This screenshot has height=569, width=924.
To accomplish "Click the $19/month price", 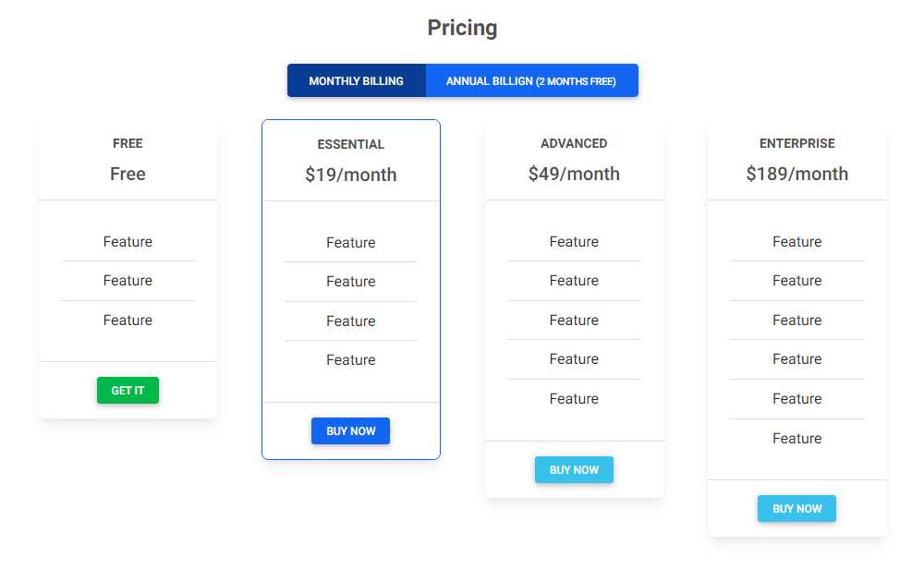I will tap(350, 175).
